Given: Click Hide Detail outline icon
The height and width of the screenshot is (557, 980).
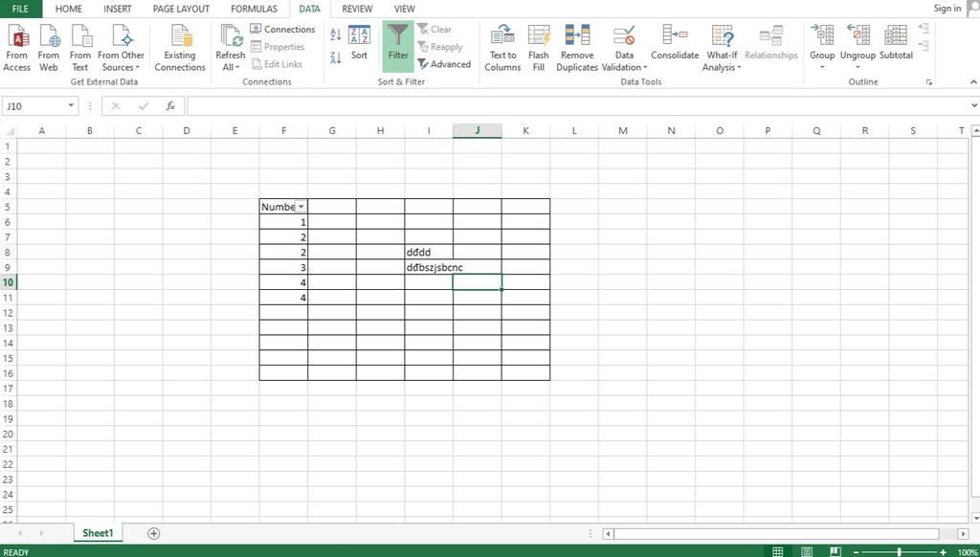Looking at the screenshot, I should (924, 46).
